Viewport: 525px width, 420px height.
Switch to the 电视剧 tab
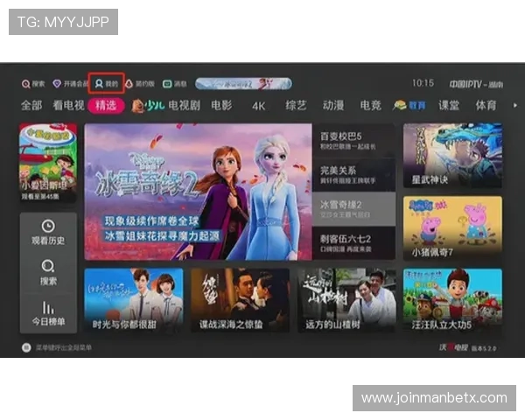point(184,106)
